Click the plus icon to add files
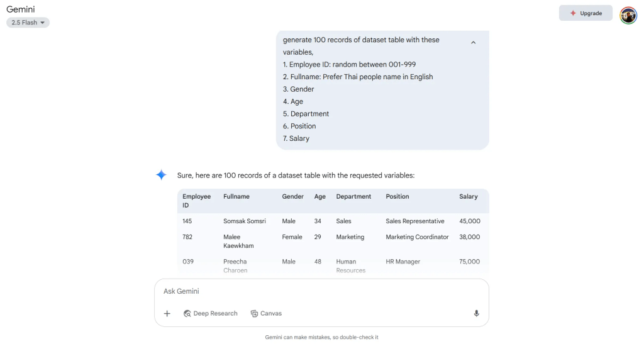This screenshot has height=344, width=644. (x=167, y=313)
